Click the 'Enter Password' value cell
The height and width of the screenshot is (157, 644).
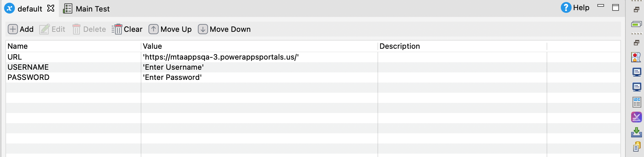click(x=172, y=77)
